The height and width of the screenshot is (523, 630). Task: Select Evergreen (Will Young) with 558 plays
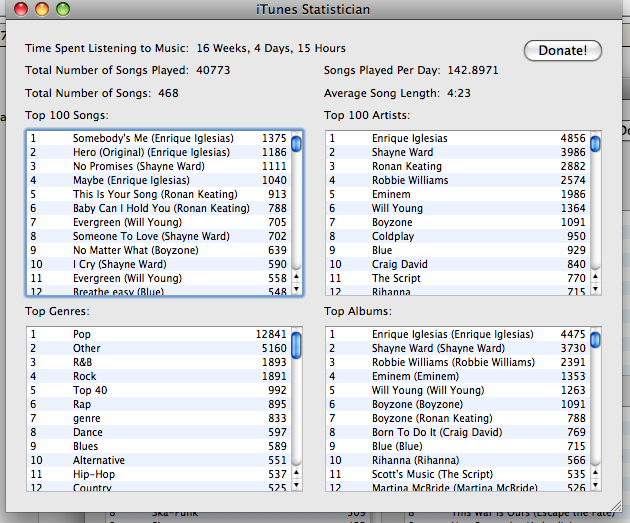point(159,278)
